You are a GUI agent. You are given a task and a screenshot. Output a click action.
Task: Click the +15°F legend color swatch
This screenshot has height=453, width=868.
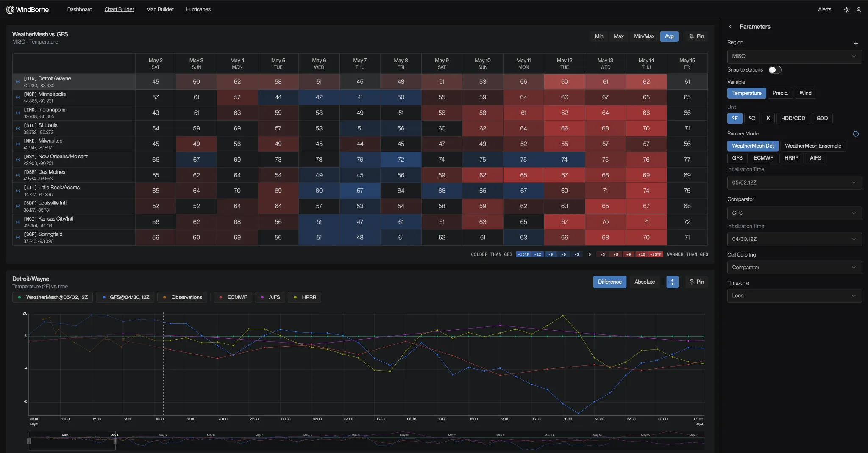655,254
